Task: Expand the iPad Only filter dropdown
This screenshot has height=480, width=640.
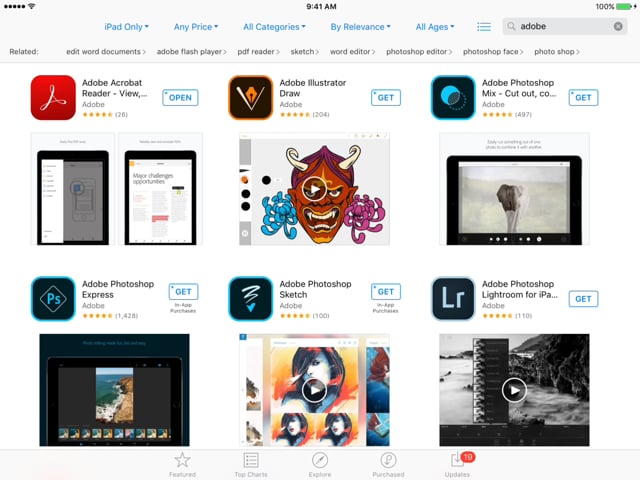Action: click(127, 27)
